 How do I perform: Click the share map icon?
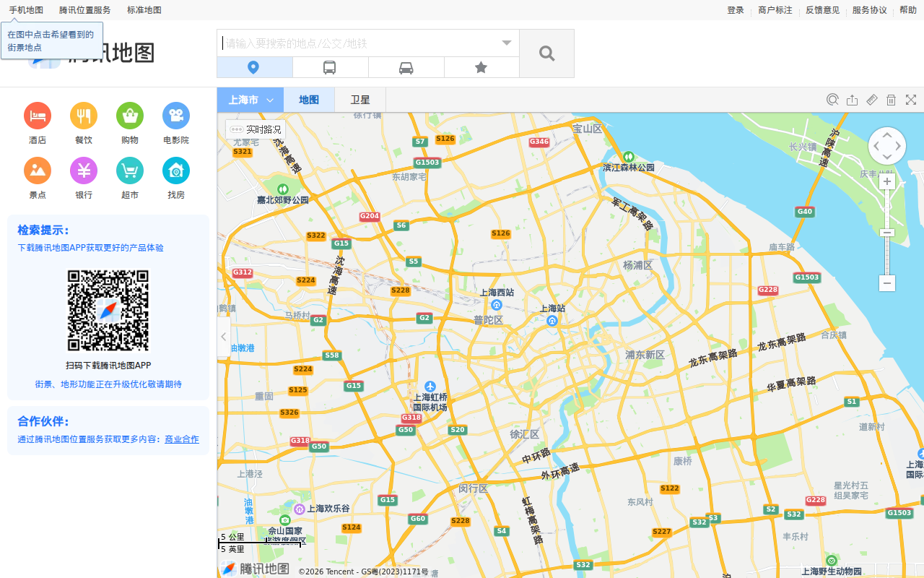[852, 100]
